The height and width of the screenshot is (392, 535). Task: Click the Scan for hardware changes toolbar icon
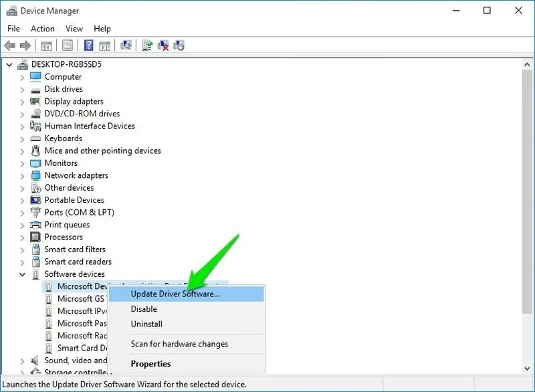click(x=126, y=45)
